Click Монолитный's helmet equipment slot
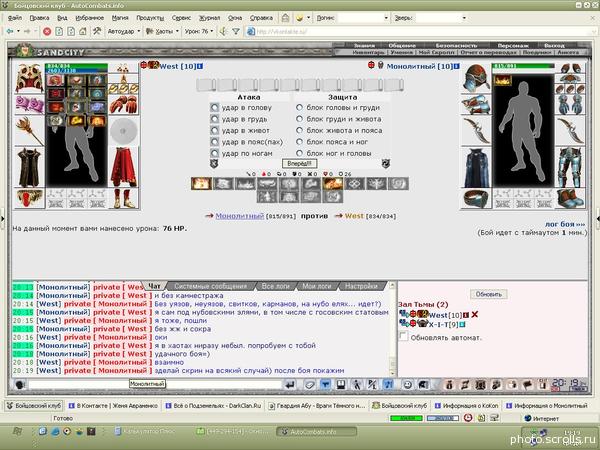Image resolution: width=600 pixels, height=450 pixels. 476,78
